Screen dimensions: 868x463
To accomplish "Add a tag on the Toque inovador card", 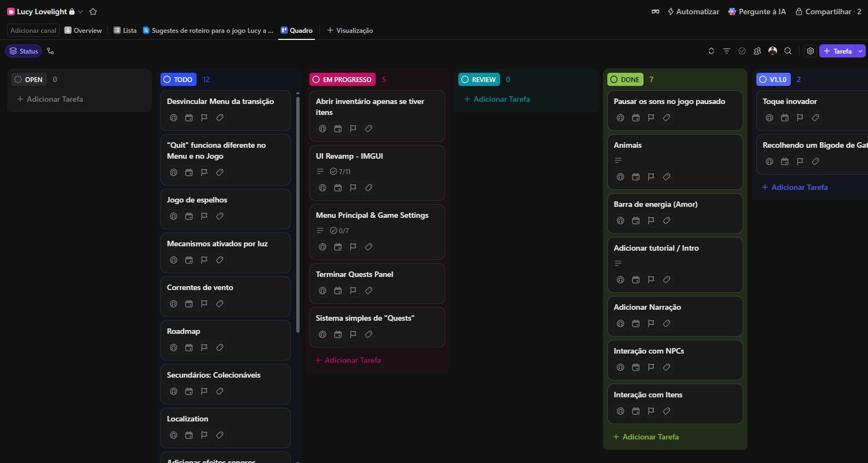I will click(x=815, y=118).
